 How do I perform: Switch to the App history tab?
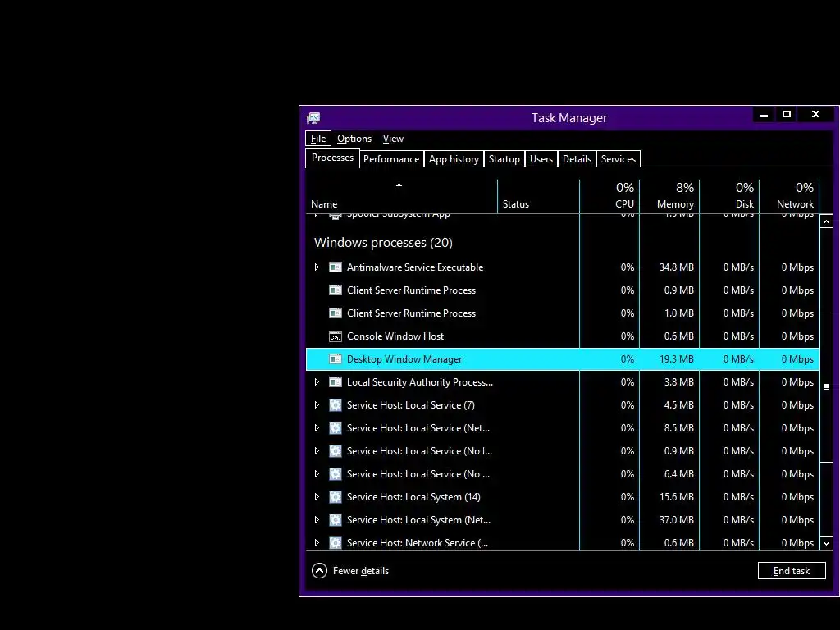coord(454,159)
